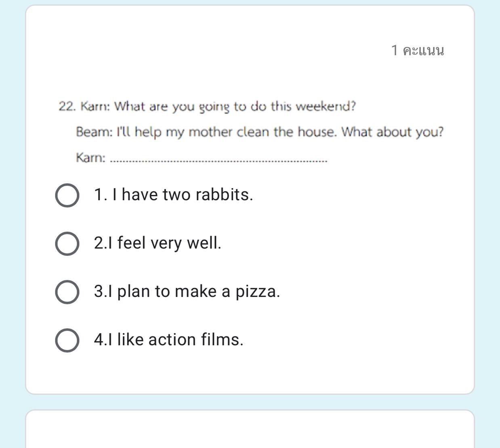Choose the radio circle for "I plan to make a pizza."
This screenshot has width=500, height=448.
[67, 292]
